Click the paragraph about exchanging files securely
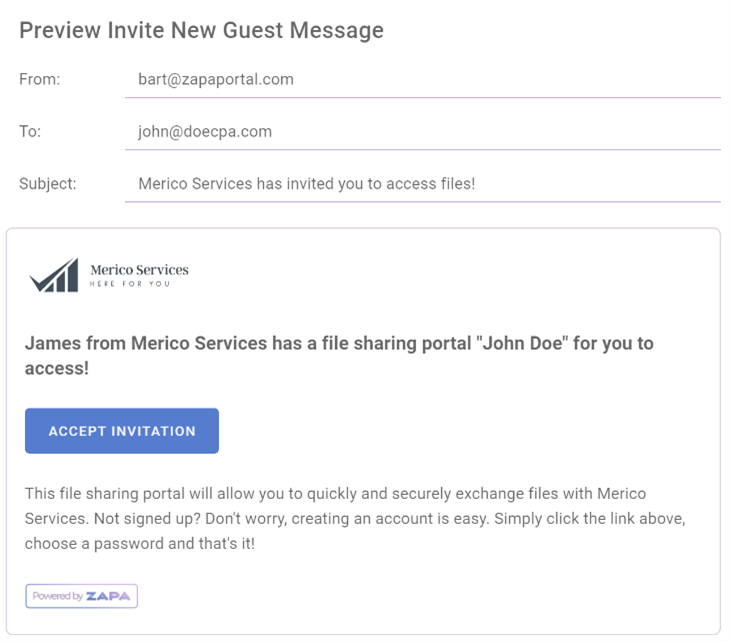Screen dimensions: 731x642 click(x=355, y=518)
